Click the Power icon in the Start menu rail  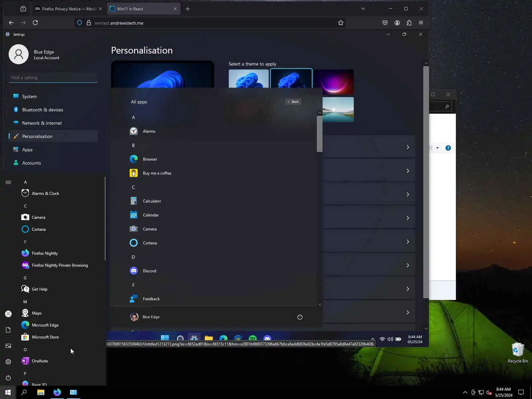tap(8, 378)
